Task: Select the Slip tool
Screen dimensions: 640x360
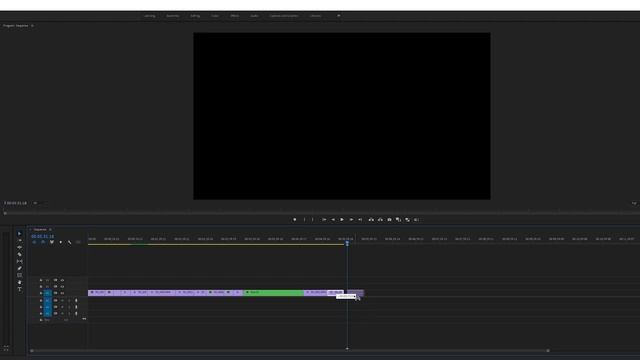Action: click(19, 261)
